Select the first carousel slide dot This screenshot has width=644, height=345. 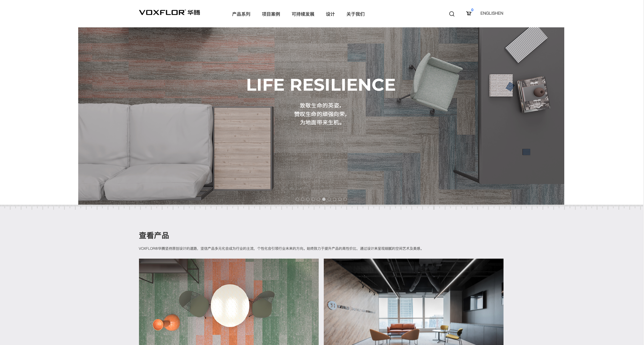point(297,199)
